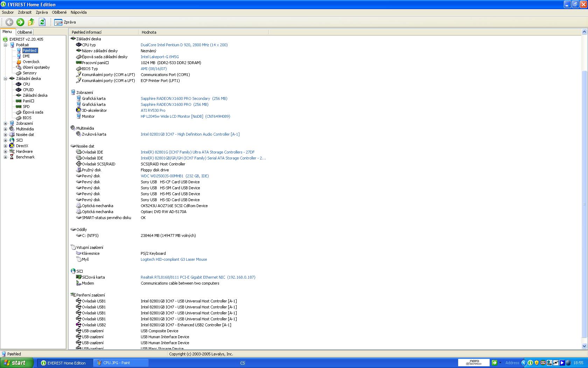Expand the Nosièe dat tree node
Image resolution: width=588 pixels, height=368 pixels.
[x=6, y=135]
